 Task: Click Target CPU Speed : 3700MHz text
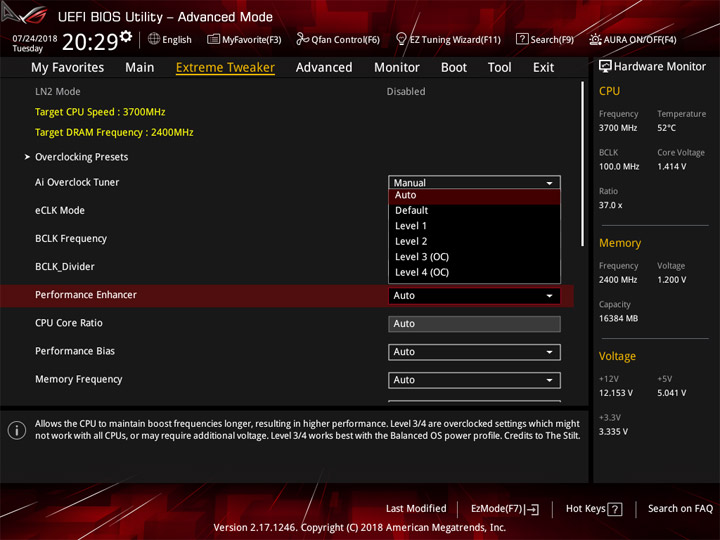[100, 112]
